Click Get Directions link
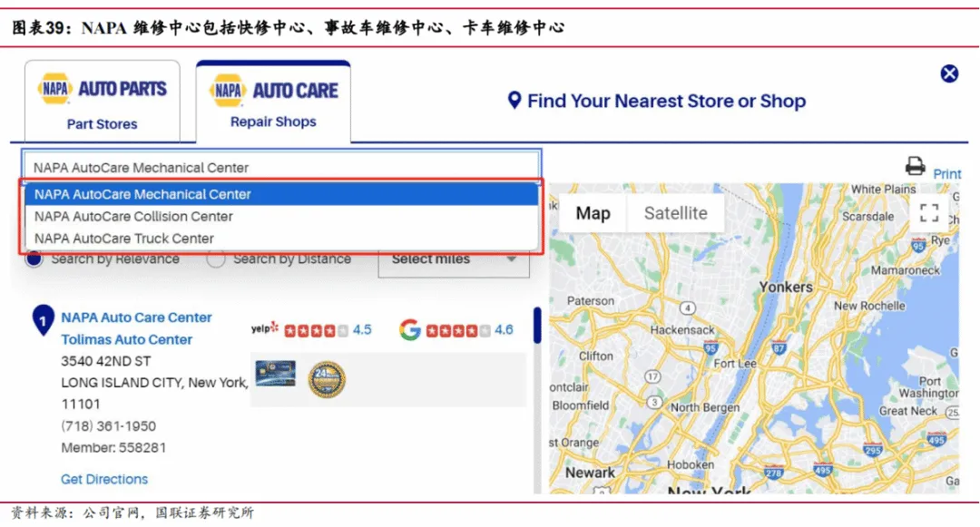This screenshot has height=527, width=980. click(x=104, y=479)
